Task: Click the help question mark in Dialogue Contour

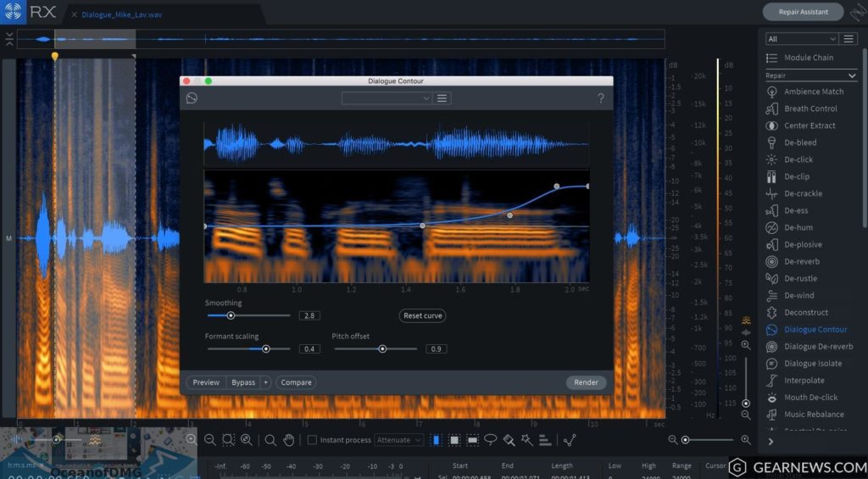Action: 601,98
